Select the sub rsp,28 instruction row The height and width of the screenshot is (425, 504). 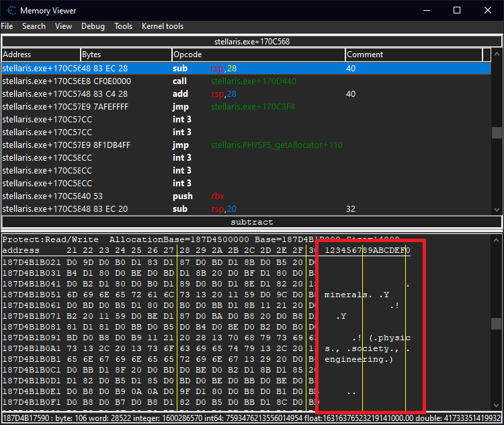246,68
